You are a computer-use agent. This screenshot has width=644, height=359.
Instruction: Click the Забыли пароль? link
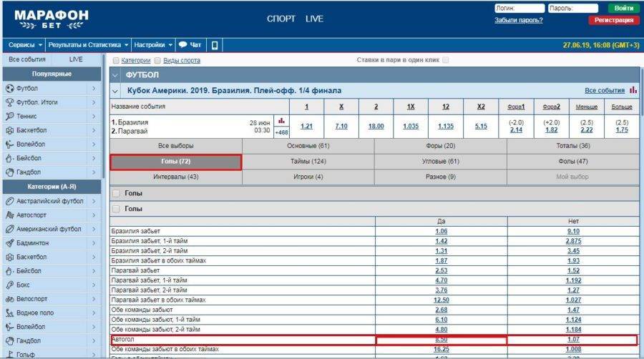click(518, 20)
